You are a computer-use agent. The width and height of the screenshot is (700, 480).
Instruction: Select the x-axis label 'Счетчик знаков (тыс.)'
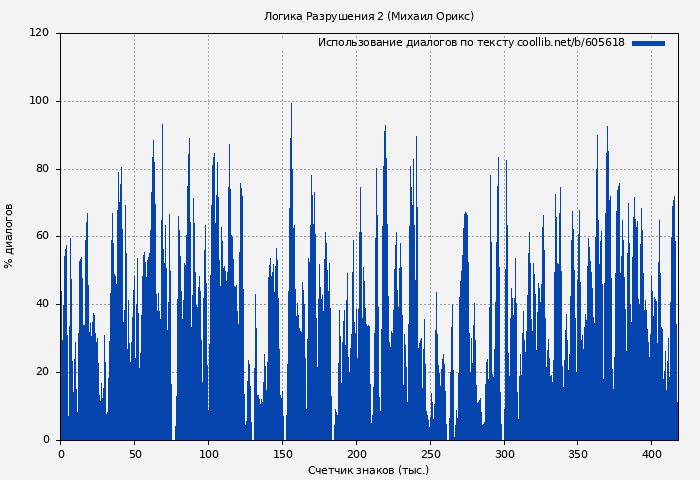tap(368, 470)
